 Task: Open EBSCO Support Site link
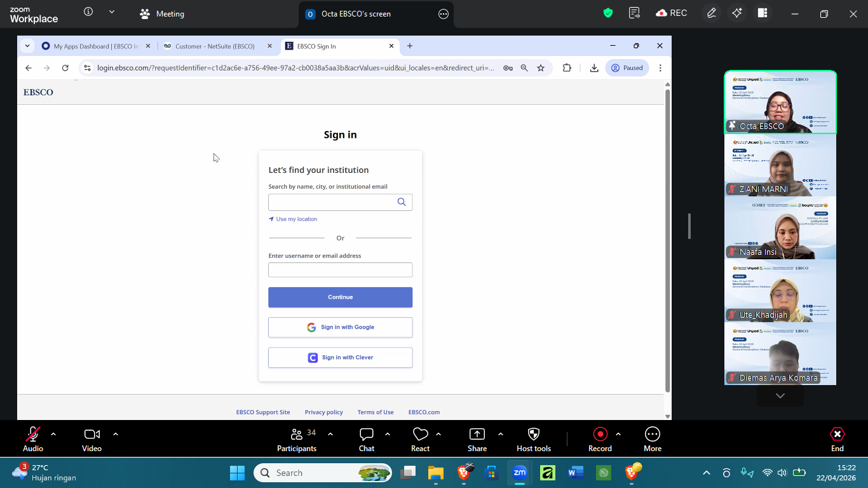pos(263,412)
